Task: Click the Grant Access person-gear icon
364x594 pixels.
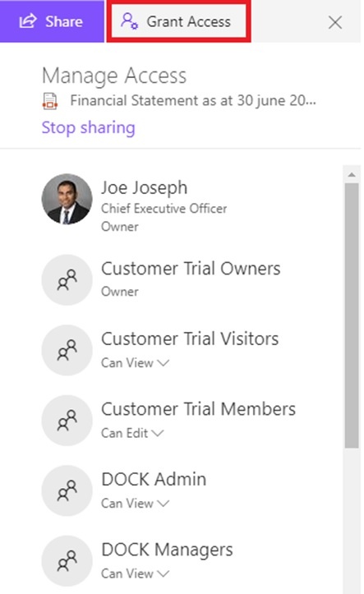Action: coord(129,21)
